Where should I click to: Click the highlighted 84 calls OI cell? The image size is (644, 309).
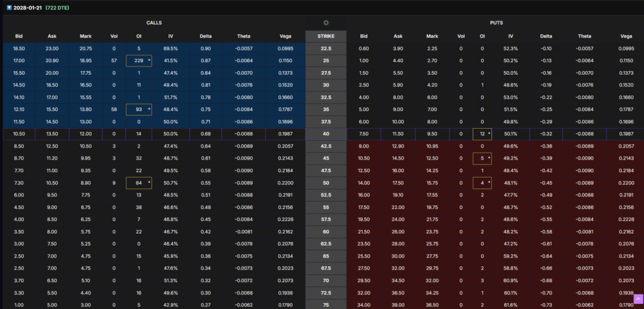139,182
